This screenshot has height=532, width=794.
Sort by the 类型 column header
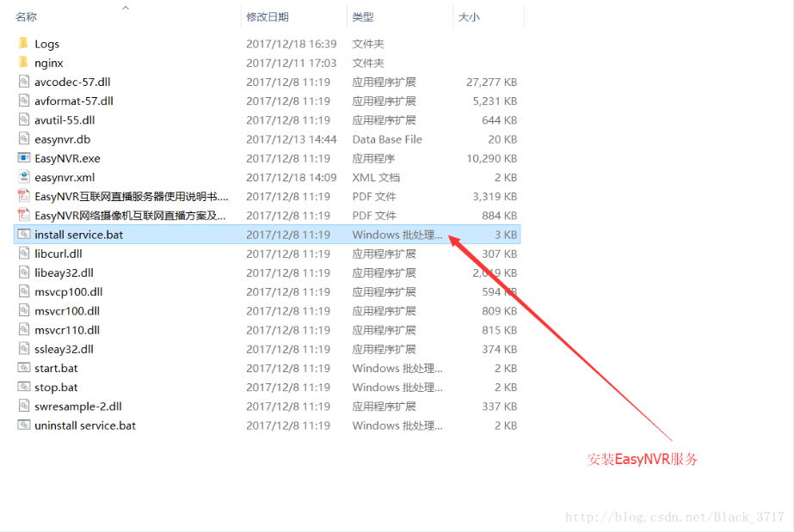363,16
